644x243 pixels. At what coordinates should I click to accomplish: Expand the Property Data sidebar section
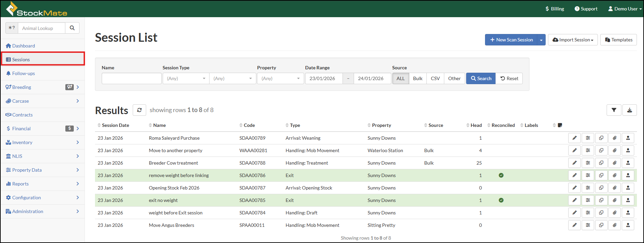(42, 170)
